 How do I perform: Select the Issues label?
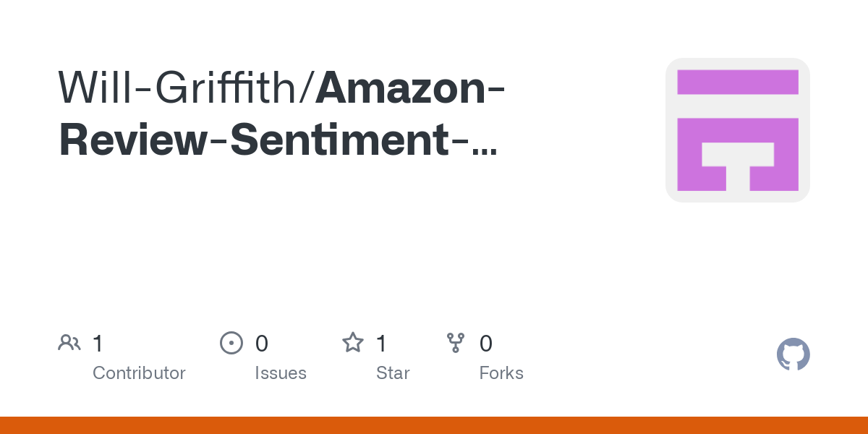[281, 373]
